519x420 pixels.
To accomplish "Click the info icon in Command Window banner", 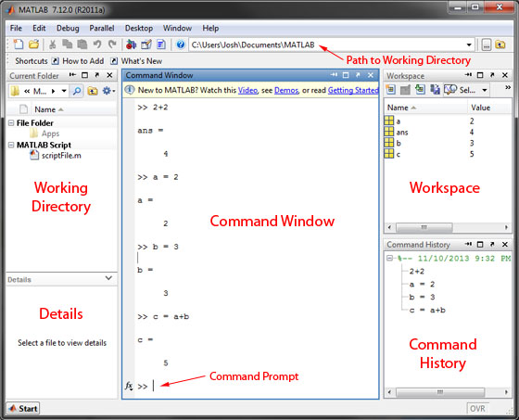I will click(x=130, y=90).
